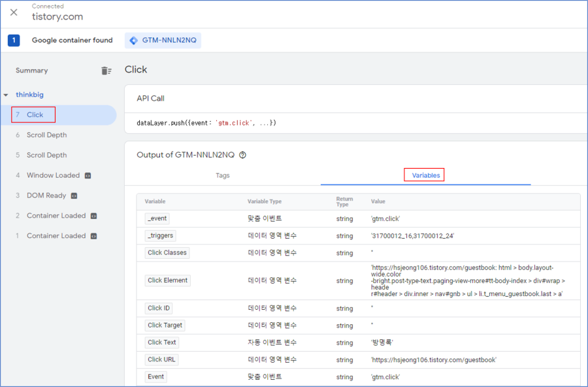This screenshot has height=387, width=588.
Task: Select the thinkbig page entry
Action: [29, 95]
